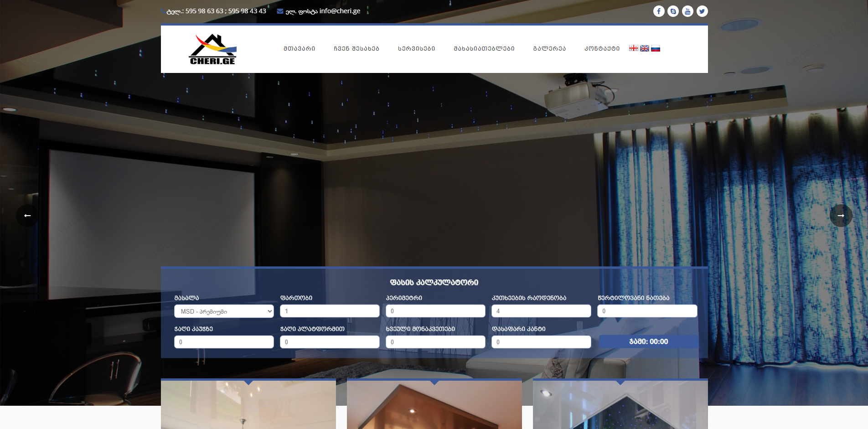Open the YouTube social icon

687,11
